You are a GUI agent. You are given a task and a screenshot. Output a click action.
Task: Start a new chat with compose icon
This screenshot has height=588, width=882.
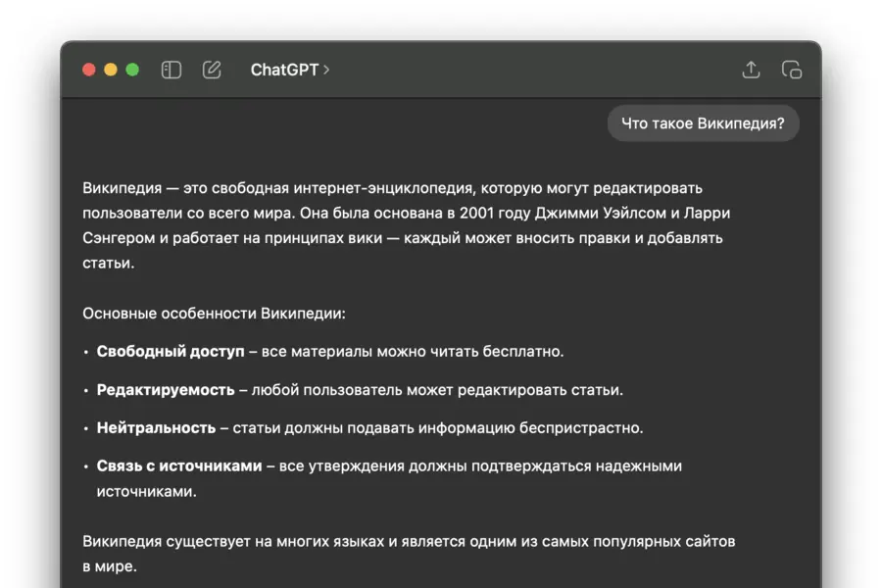pyautogui.click(x=212, y=70)
